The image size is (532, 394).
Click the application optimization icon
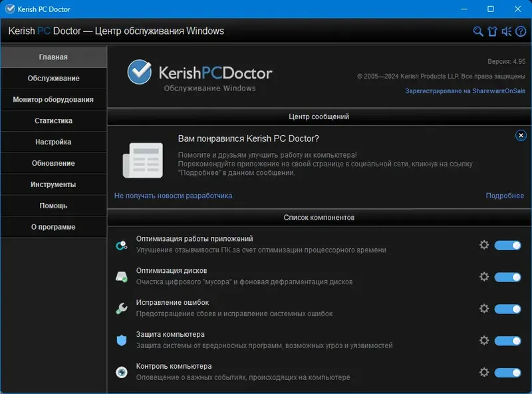tap(121, 245)
